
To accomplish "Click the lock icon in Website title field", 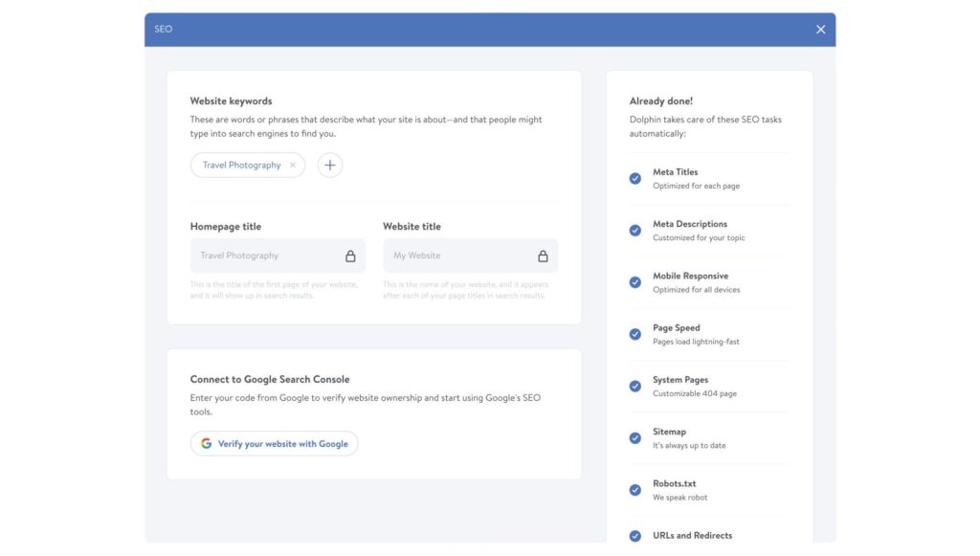I will (x=543, y=256).
